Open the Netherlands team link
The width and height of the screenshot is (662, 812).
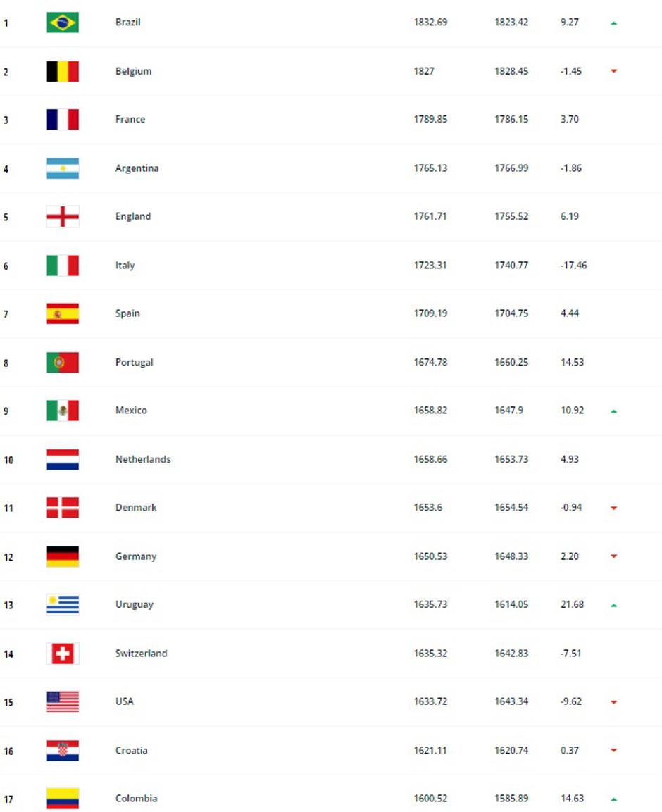(143, 459)
